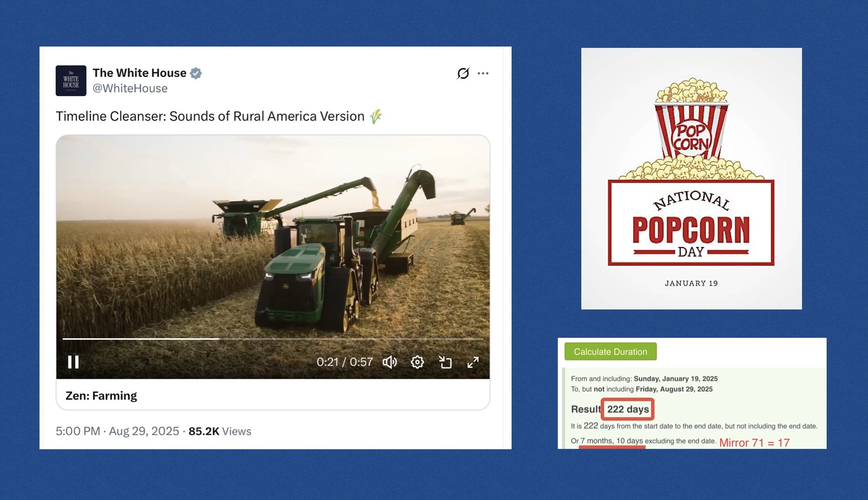Expand video to fullscreen
The width and height of the screenshot is (868, 500).
tap(473, 362)
